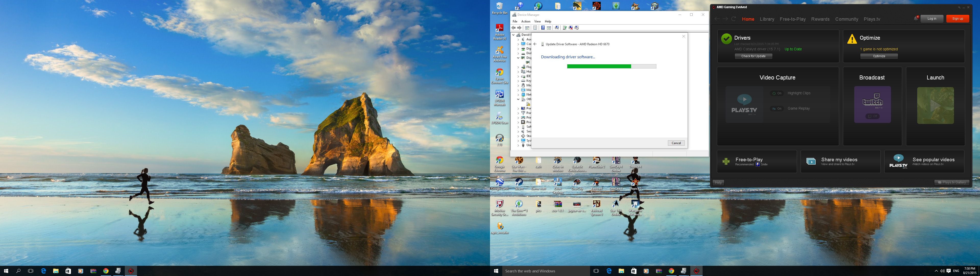
Task: Go back in the Update Driver Software dialog
Action: [535, 44]
